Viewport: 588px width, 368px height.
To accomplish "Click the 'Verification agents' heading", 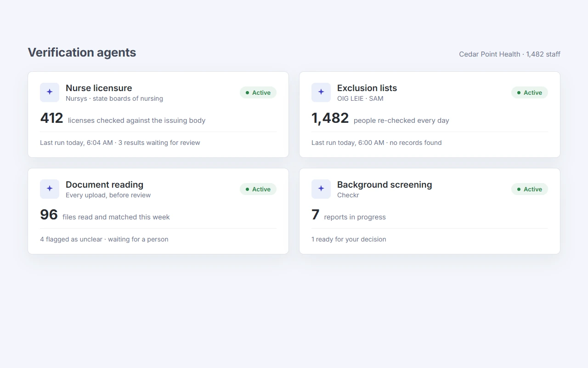I will pos(82,52).
